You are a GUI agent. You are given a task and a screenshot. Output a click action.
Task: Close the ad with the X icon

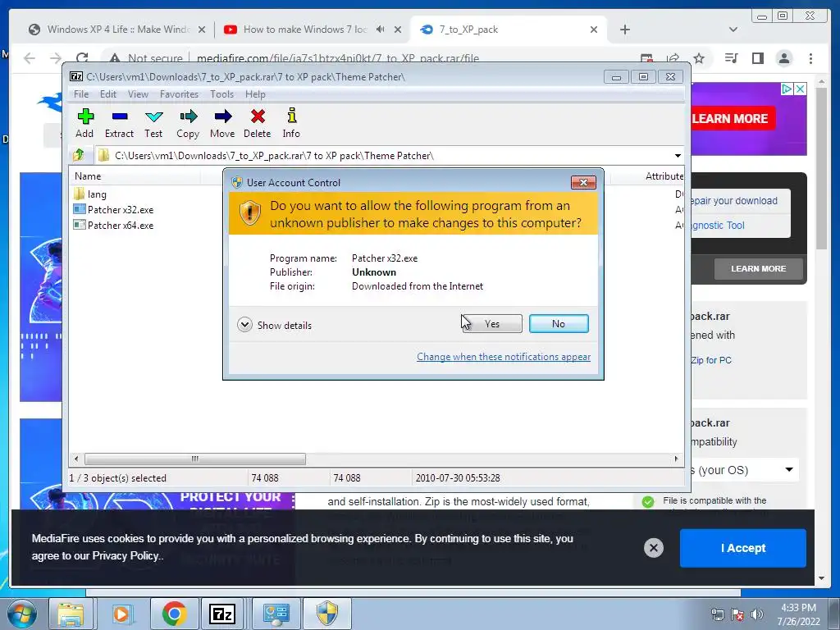point(800,89)
